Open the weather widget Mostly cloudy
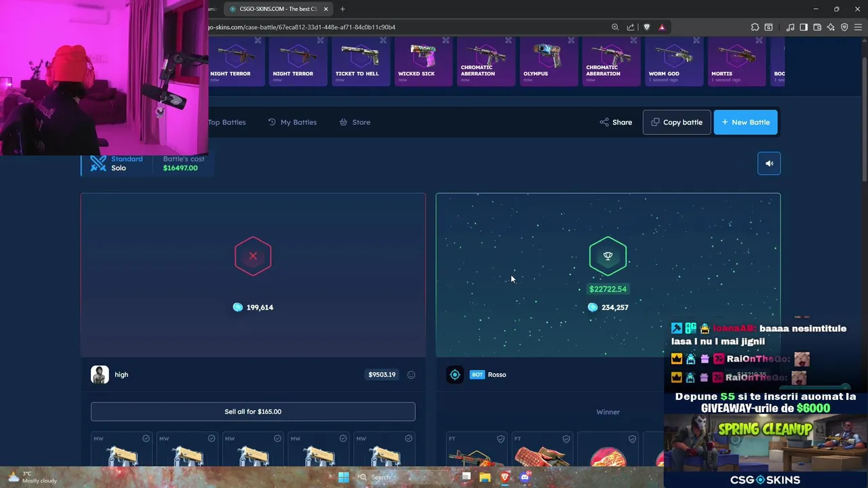 click(32, 477)
